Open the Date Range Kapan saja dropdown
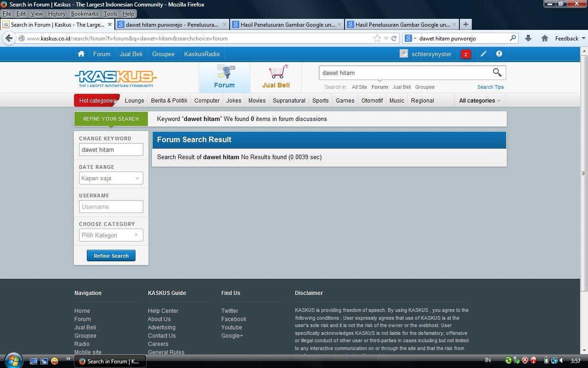The height and width of the screenshot is (368, 588). [x=111, y=178]
